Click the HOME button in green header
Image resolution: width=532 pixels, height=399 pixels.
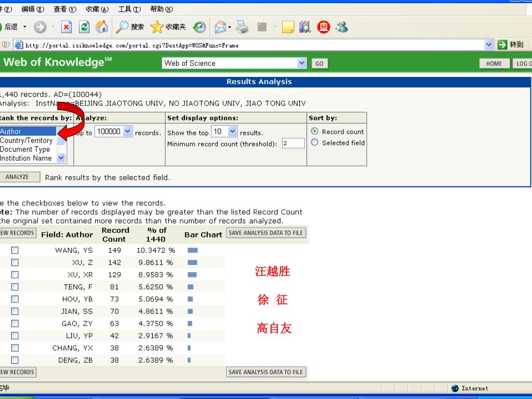494,63
